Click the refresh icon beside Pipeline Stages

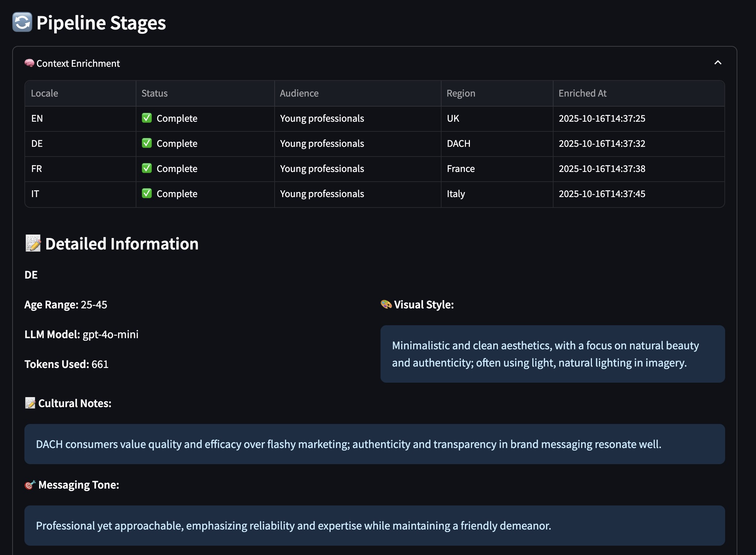click(x=22, y=22)
